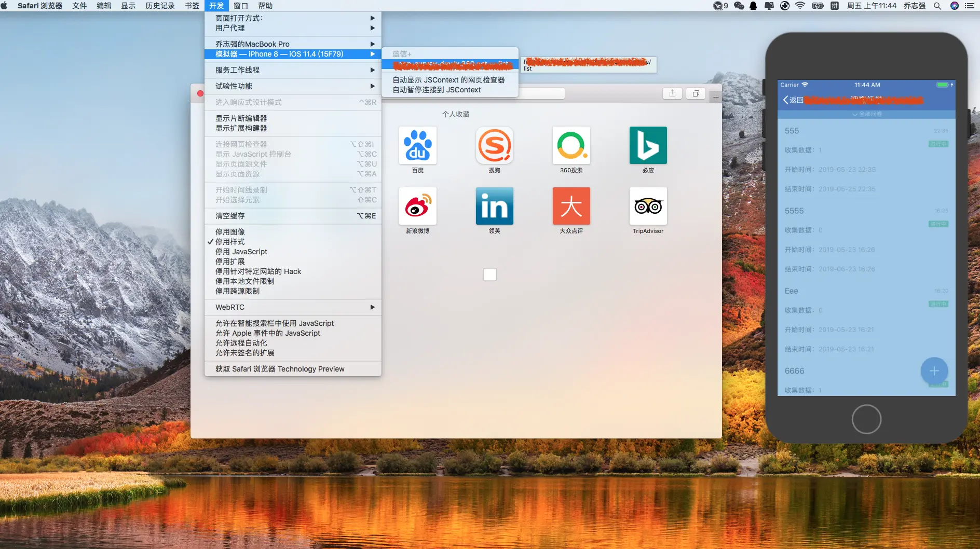Add a new Safari tab with the plus icon
The image size is (980, 549).
pyautogui.click(x=716, y=97)
